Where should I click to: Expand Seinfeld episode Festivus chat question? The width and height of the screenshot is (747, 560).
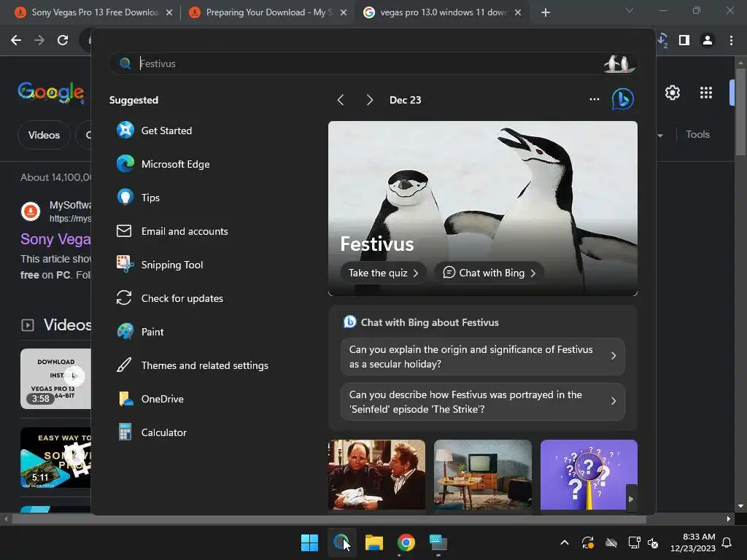(x=483, y=402)
